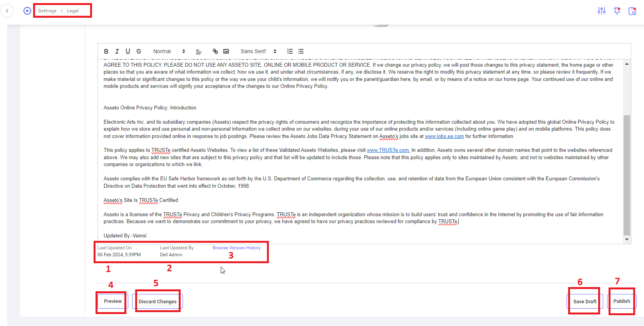Open the text alignment picker

tap(199, 51)
